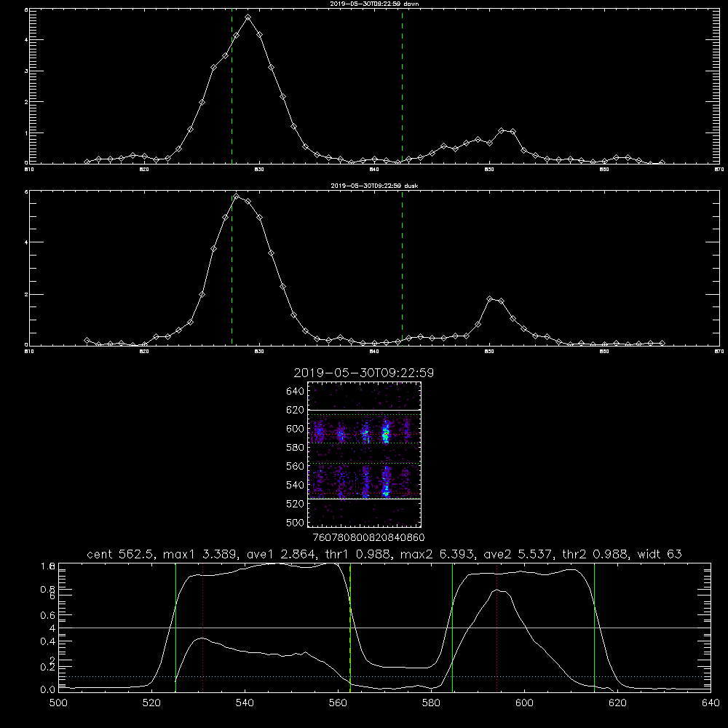Click the 0.2 label on bottom plot y-axis
The height and width of the screenshot is (728, 728).
point(48,667)
